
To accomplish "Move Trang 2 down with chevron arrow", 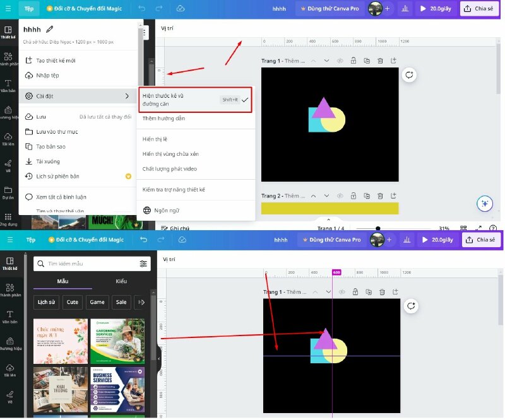I will (326, 196).
